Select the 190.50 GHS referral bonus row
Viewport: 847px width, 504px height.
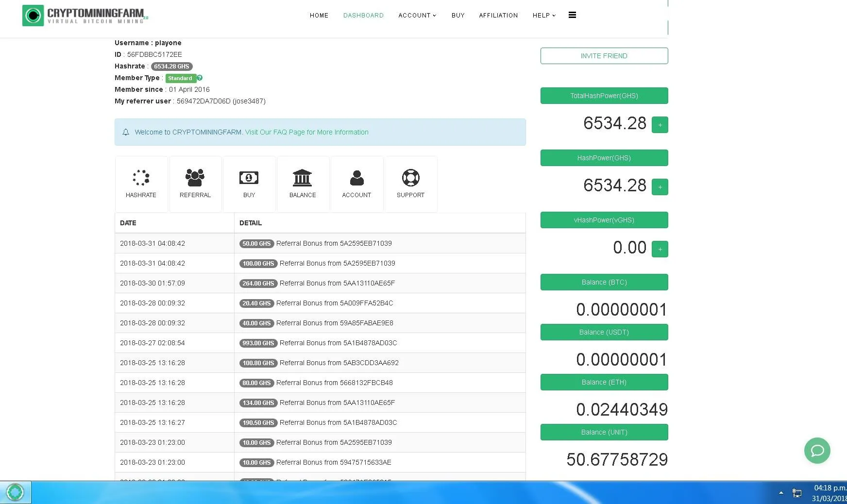pyautogui.click(x=320, y=422)
